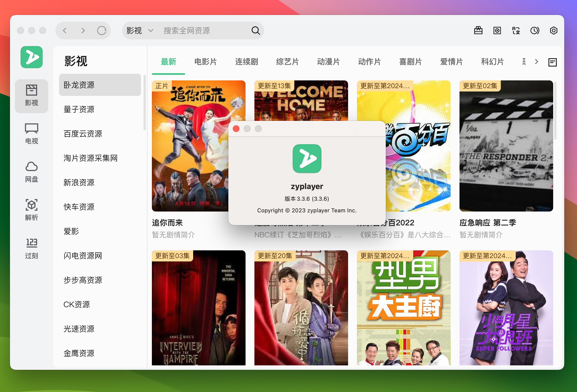Switch to the 电影片 tab
Screen dimensions: 577x392
click(x=205, y=62)
